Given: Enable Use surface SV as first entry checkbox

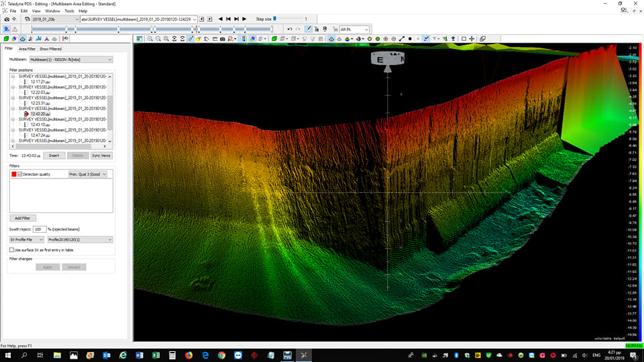Looking at the screenshot, I should pyautogui.click(x=11, y=249).
